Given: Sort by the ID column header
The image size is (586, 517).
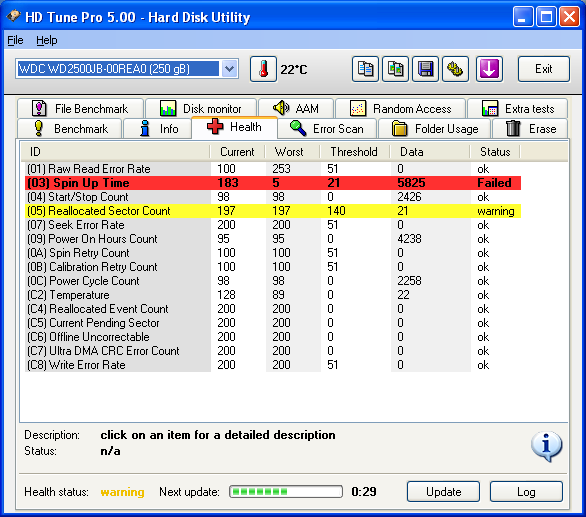Looking at the screenshot, I should tap(115, 152).
